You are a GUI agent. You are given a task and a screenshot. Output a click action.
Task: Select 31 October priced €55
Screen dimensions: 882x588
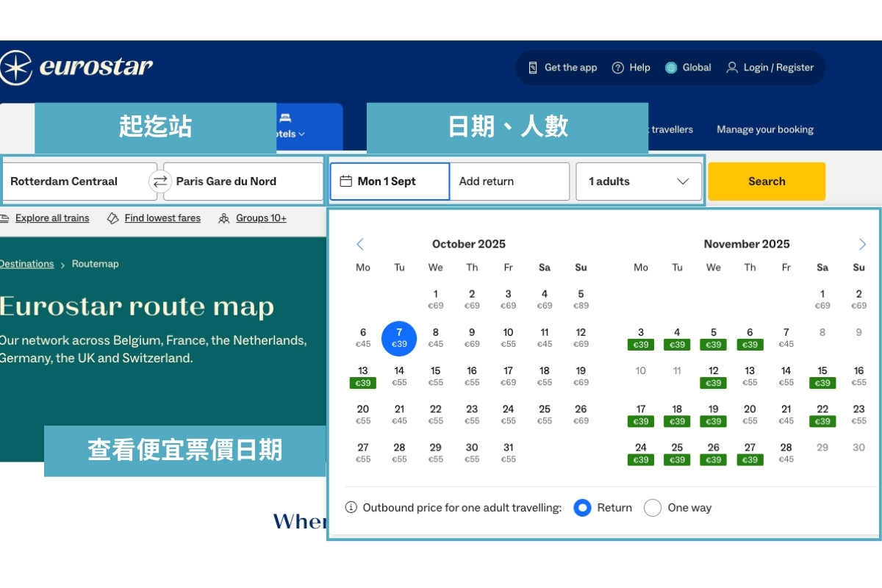509,453
